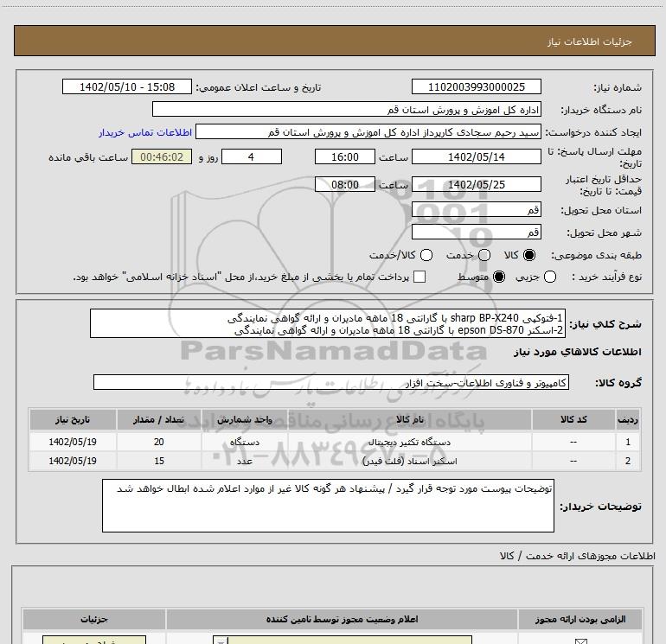Screen dimensions: 666x644
Task: Click the buyer organization name field
Action: (347, 110)
